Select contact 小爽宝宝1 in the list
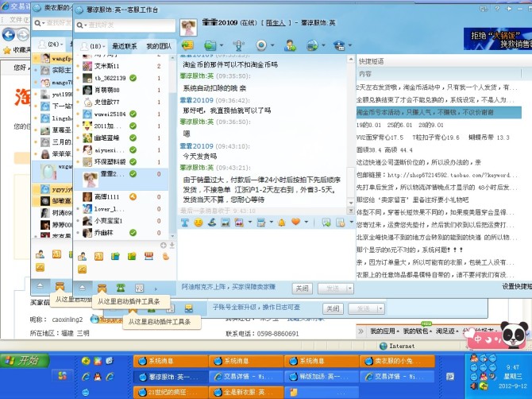 (121, 221)
